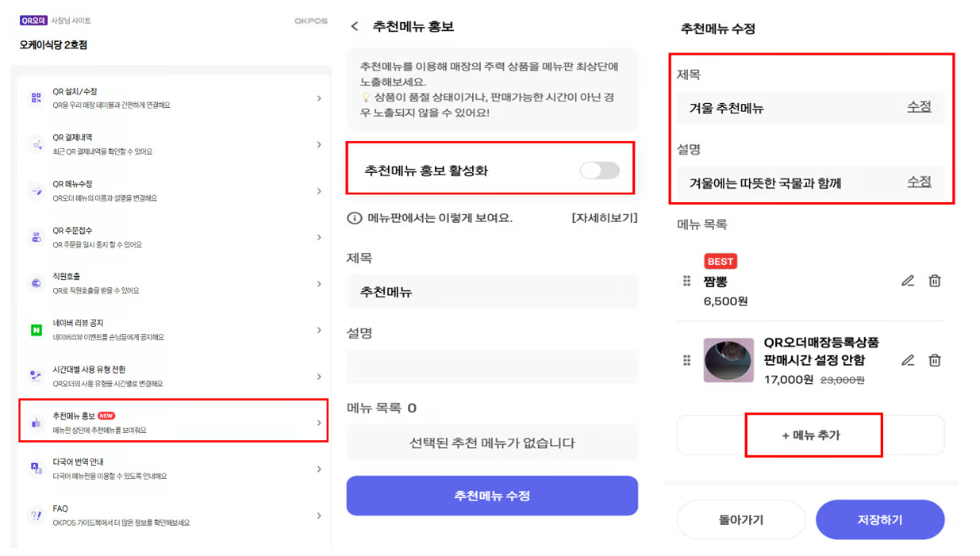The width and height of the screenshot is (980, 556).
Task: Click the edit pencil icon for 짬뽕
Action: (x=908, y=281)
